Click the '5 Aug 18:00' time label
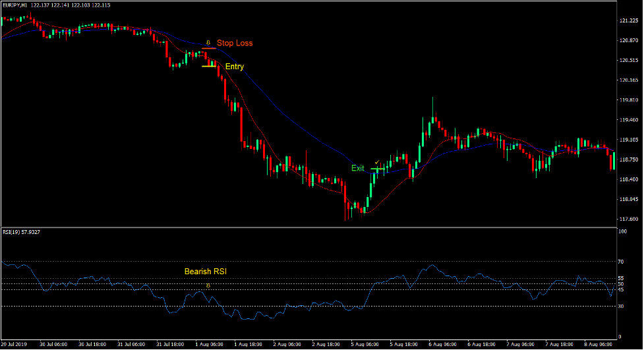The width and height of the screenshot is (644, 350). click(x=403, y=344)
